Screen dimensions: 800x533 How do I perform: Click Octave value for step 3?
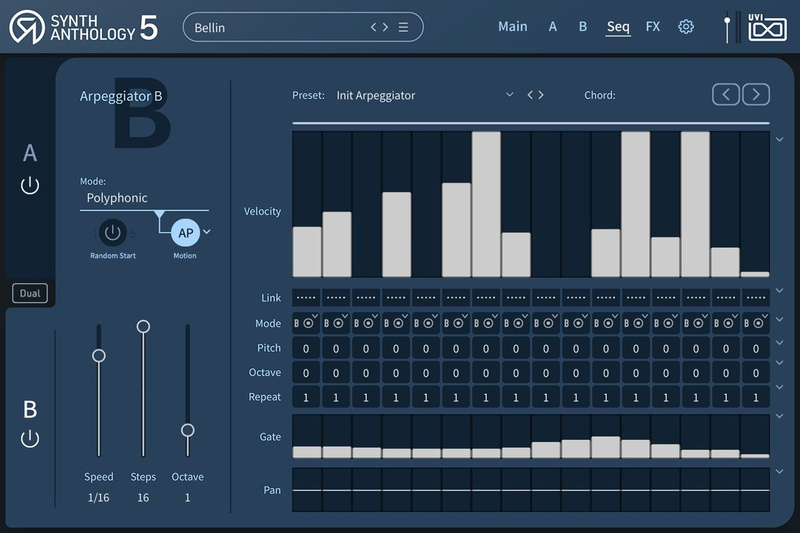click(366, 373)
